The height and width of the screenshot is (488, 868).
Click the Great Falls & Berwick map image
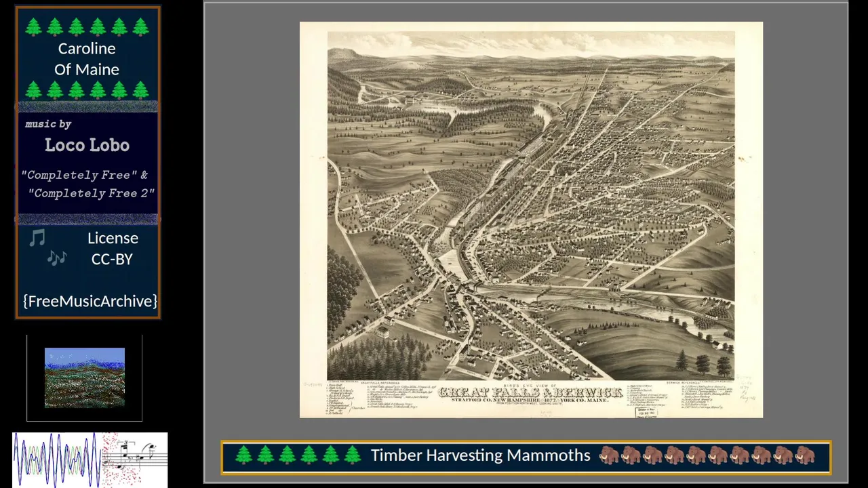[531, 220]
